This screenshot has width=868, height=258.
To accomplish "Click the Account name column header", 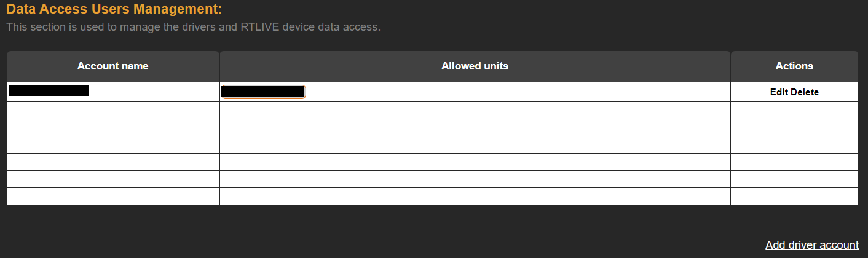I will tap(113, 66).
